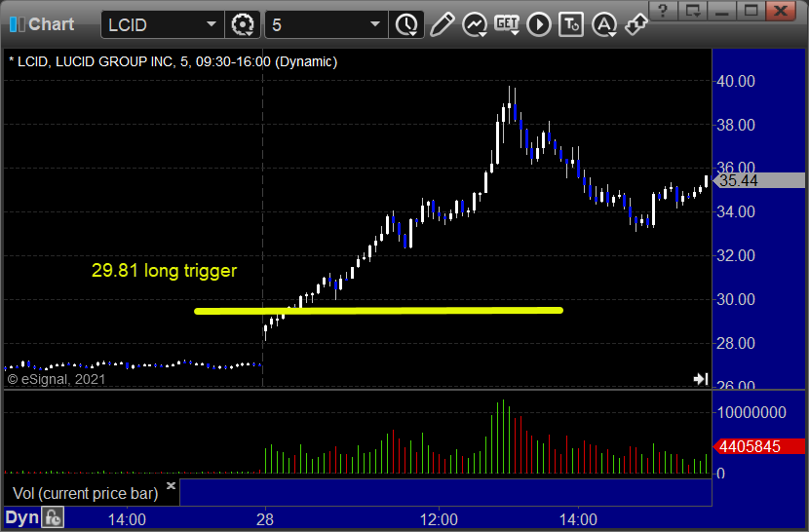Click the Chart title icon
Viewport: 809px width, 532px height.
pyautogui.click(x=17, y=24)
